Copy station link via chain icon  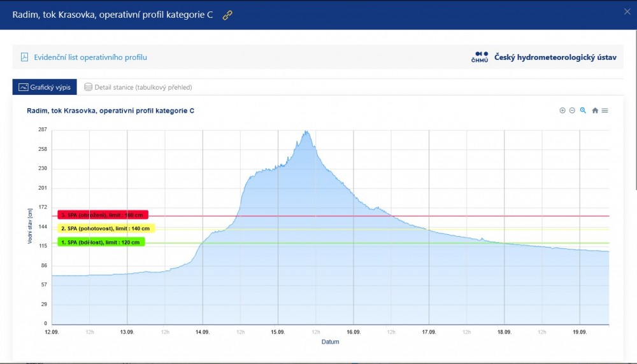pos(227,15)
